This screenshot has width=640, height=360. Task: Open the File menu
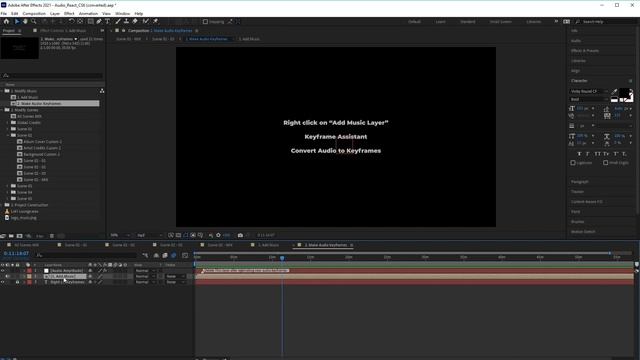pyautogui.click(x=4, y=13)
